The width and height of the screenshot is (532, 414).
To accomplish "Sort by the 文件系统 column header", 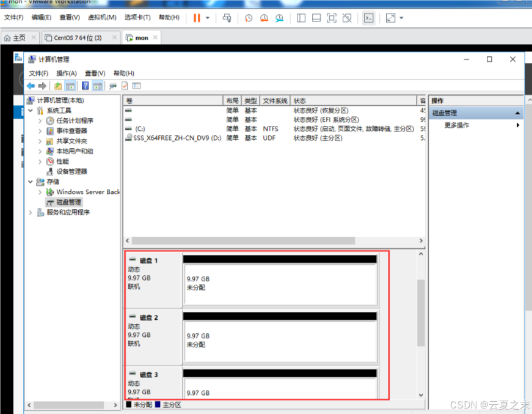I will [x=275, y=100].
